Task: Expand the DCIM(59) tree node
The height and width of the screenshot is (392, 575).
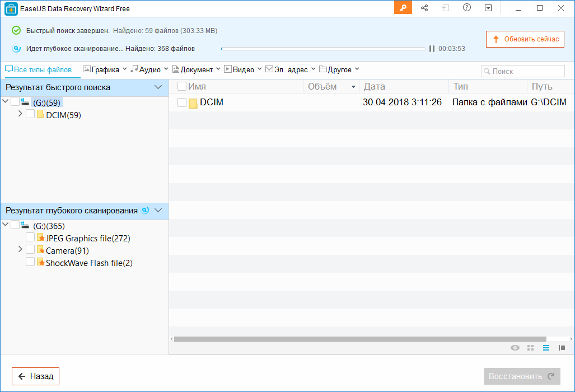Action: coord(20,114)
